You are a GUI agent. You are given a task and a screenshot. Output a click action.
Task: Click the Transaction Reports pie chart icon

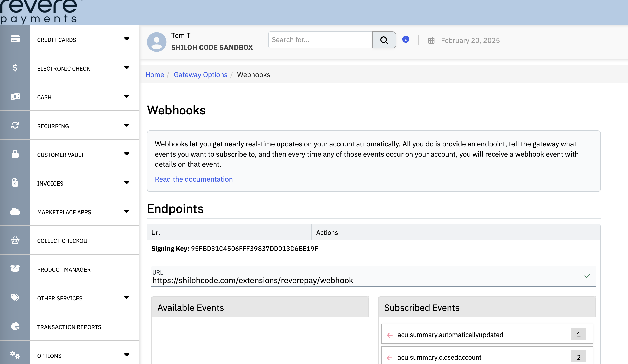point(15,326)
